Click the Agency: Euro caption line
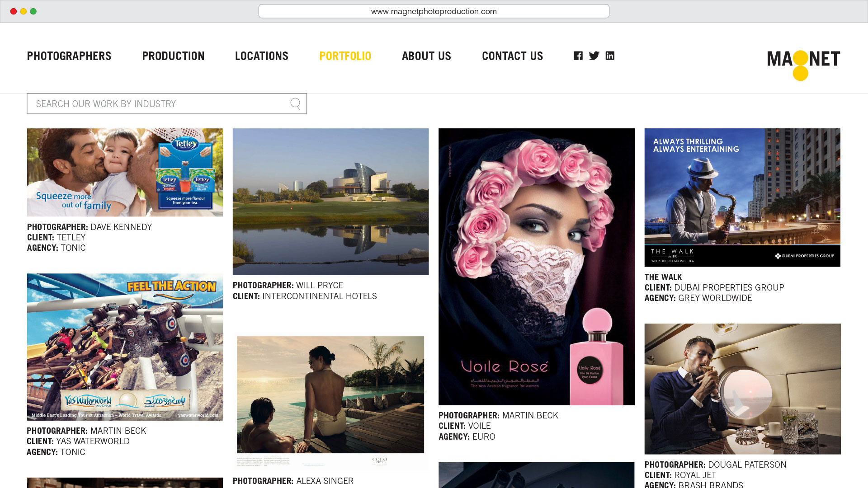 (467, 436)
